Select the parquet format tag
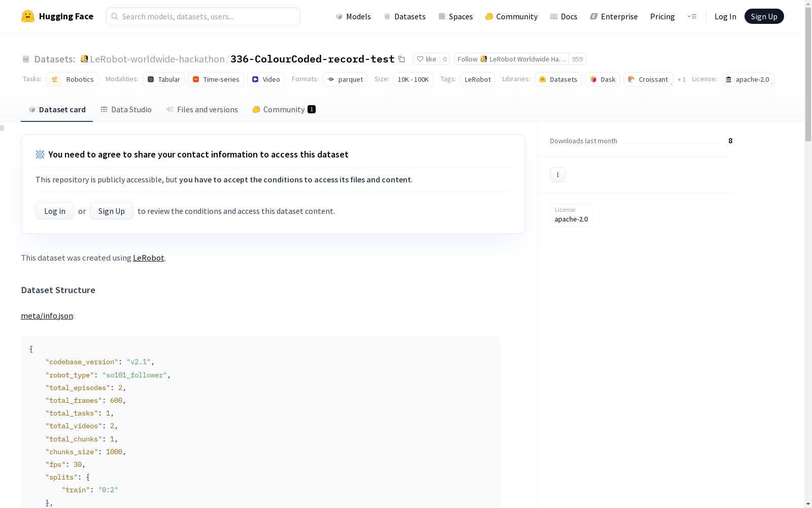812x508 pixels. click(x=345, y=79)
